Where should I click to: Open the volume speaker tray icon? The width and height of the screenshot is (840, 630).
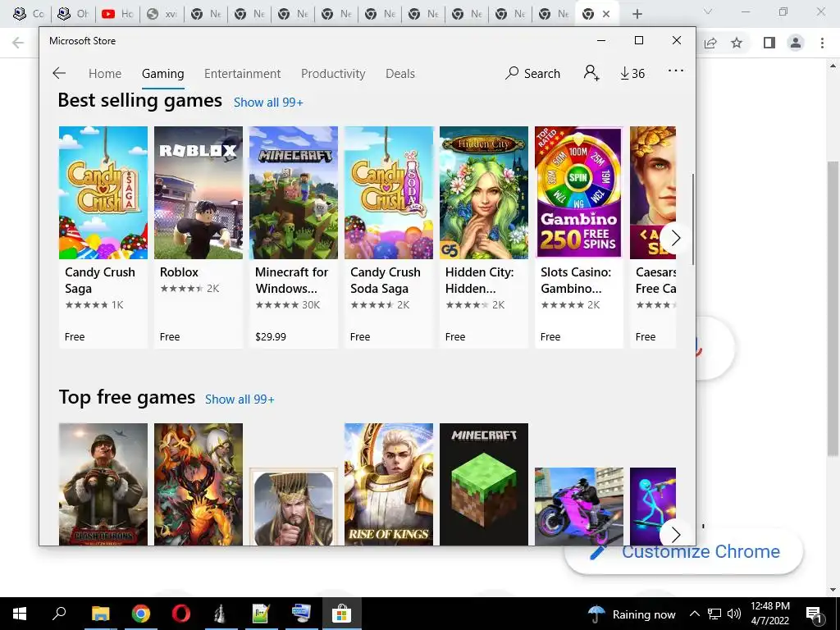pyautogui.click(x=734, y=614)
